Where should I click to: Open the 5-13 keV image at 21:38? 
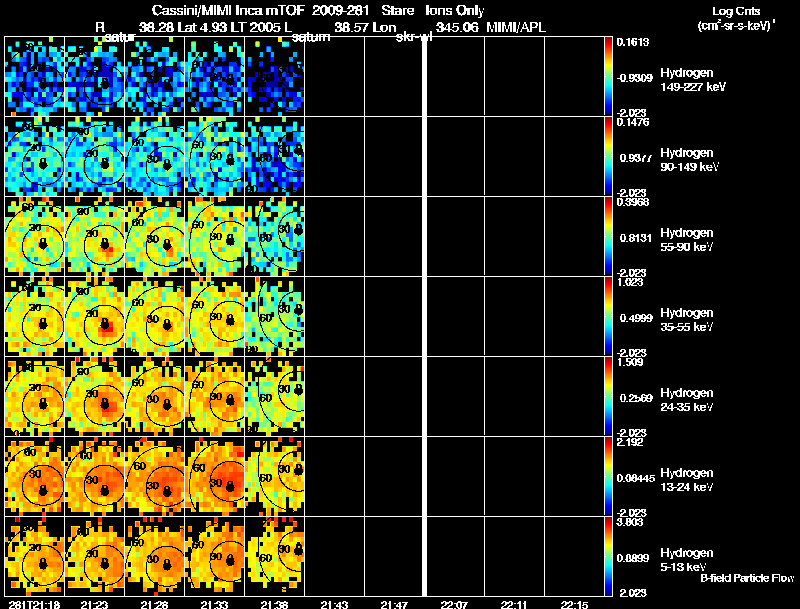coord(274,557)
